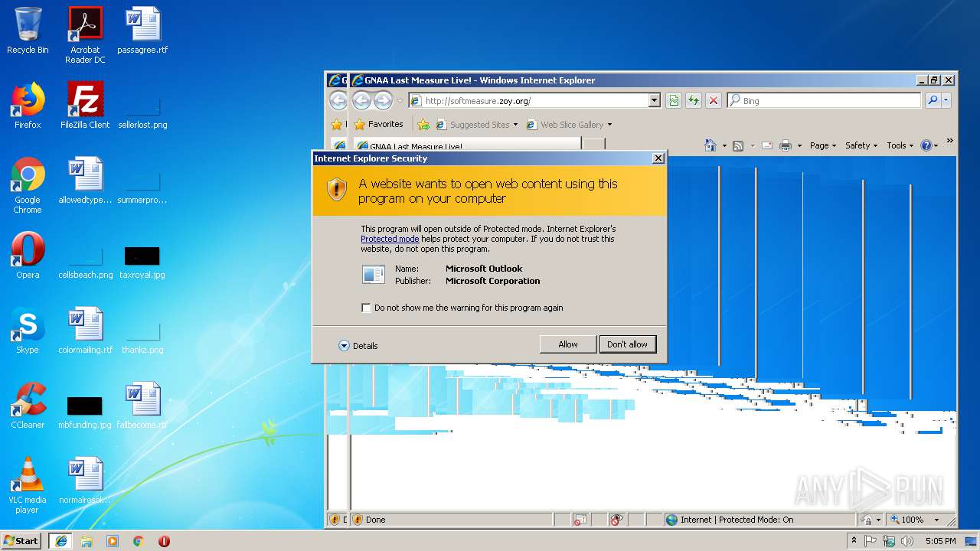The width and height of the screenshot is (980, 551).
Task: Open the Tools menu
Action: pos(900,145)
